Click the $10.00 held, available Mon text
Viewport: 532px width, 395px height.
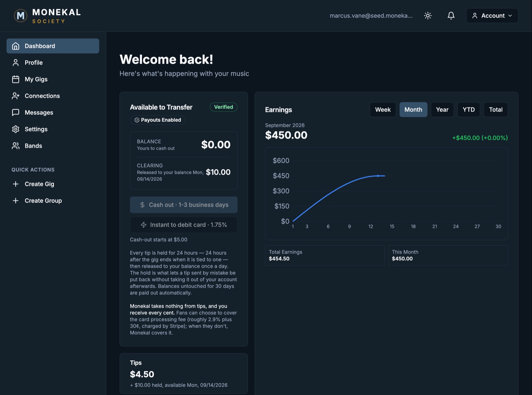pyautogui.click(x=179, y=385)
